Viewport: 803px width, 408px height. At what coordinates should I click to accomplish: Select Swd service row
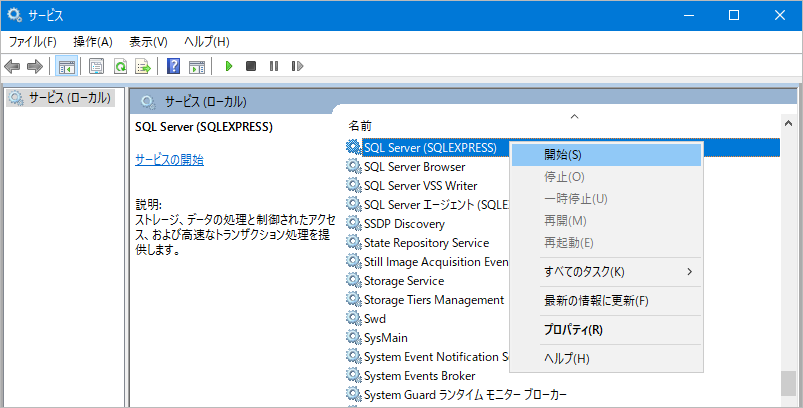pyautogui.click(x=374, y=318)
